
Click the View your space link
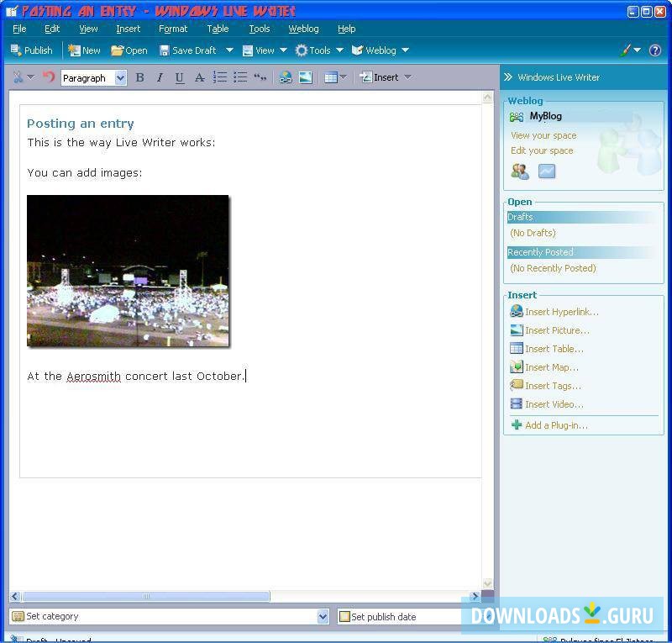pyautogui.click(x=543, y=135)
